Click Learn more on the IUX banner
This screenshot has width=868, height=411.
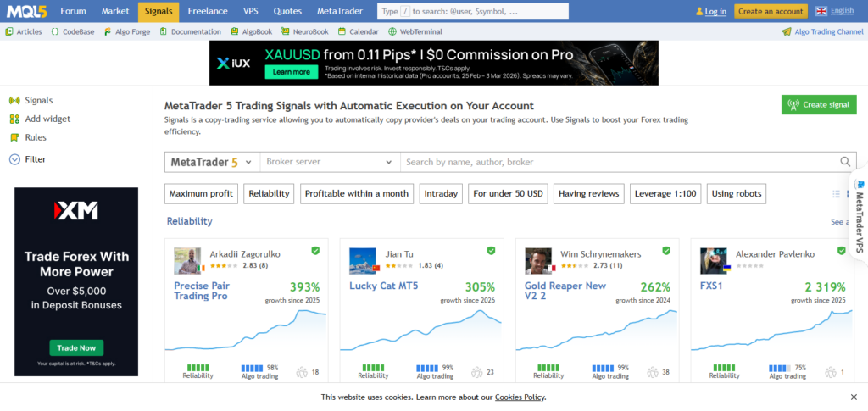(x=292, y=72)
